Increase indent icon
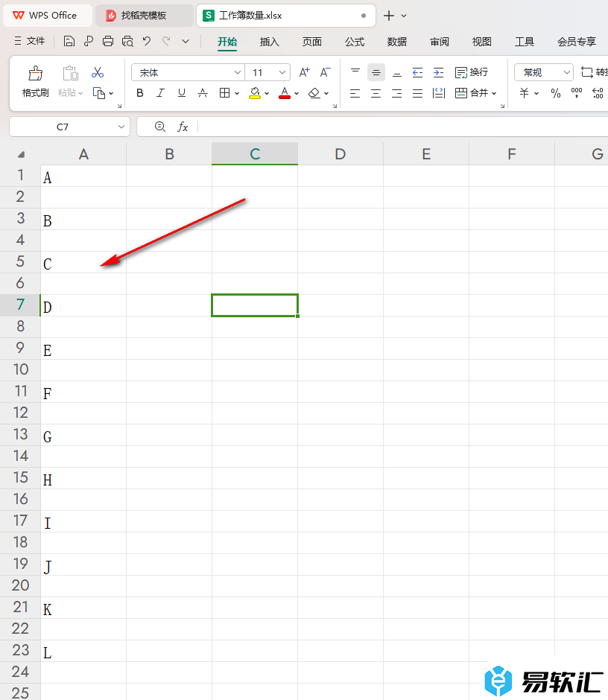This screenshot has width=608, height=700. pyautogui.click(x=438, y=72)
